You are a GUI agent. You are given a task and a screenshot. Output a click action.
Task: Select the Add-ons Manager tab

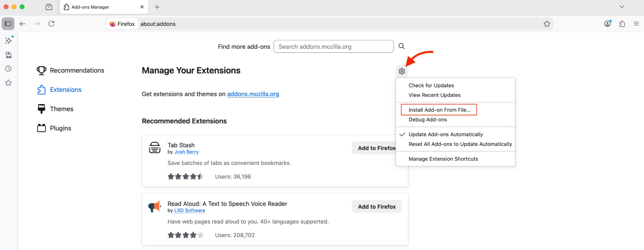click(x=104, y=7)
